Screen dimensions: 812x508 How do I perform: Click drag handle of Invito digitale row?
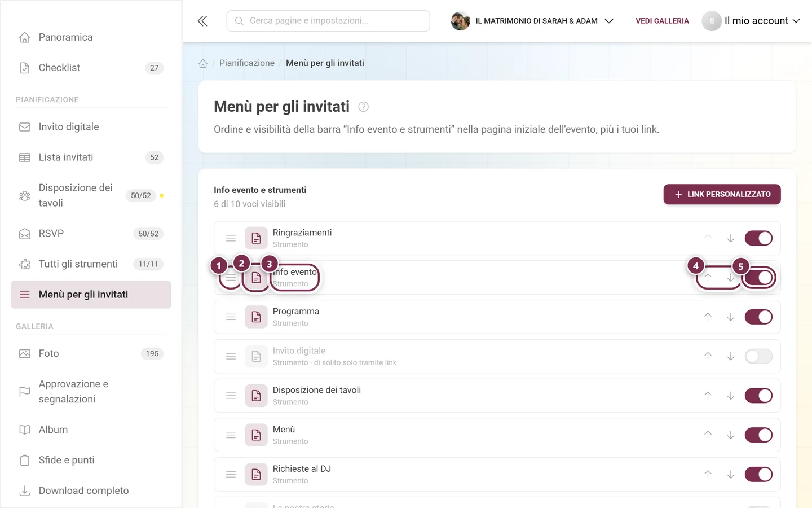click(231, 356)
